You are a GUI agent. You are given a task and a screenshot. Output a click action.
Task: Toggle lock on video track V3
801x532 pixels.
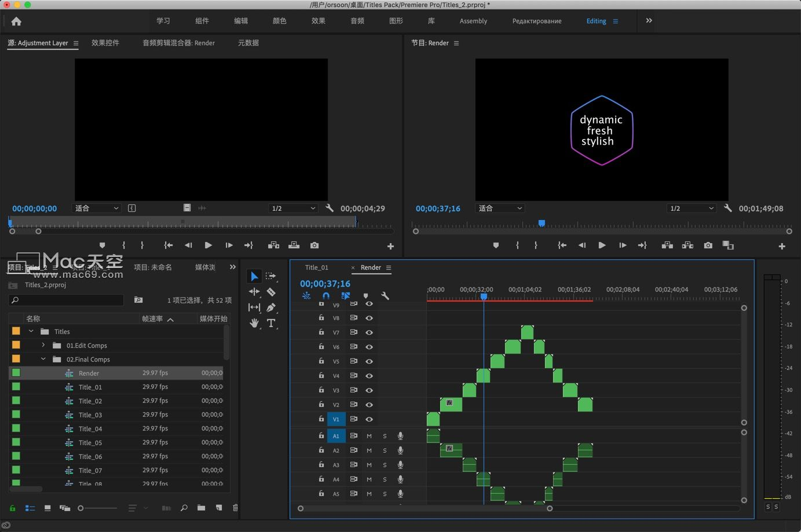321,390
